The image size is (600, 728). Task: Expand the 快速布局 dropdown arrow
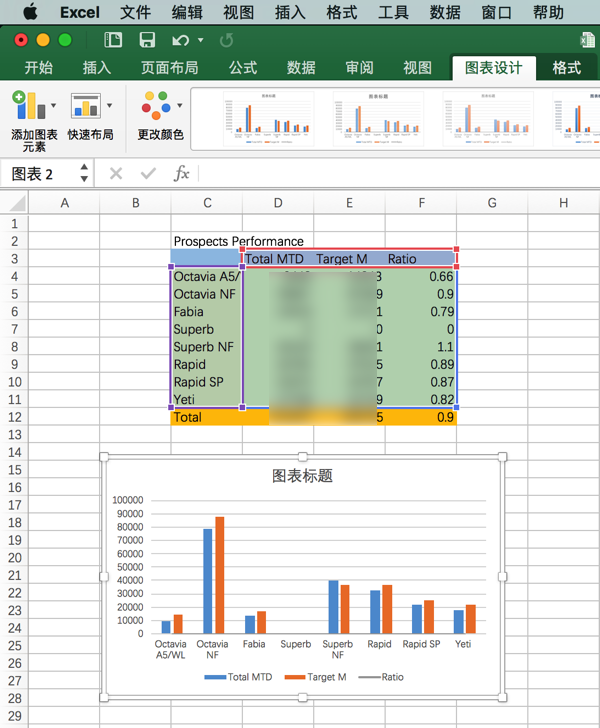110,106
